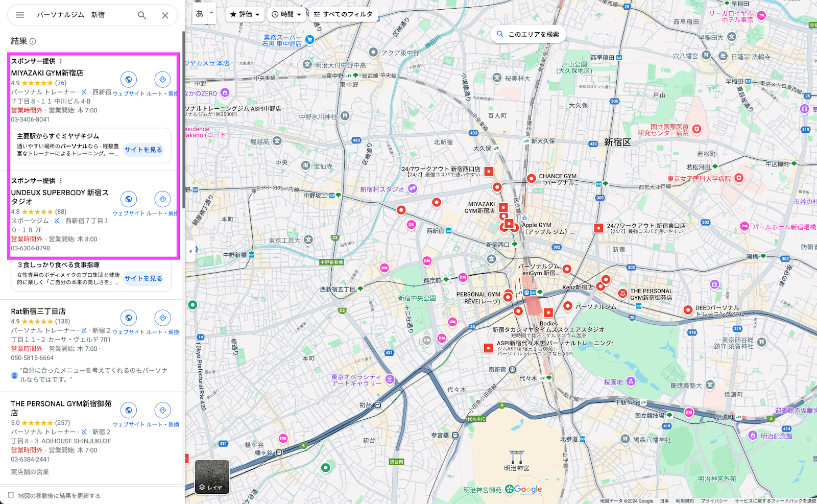Click このエリアを検索 button on map
817x504 pixels.
[x=528, y=34]
